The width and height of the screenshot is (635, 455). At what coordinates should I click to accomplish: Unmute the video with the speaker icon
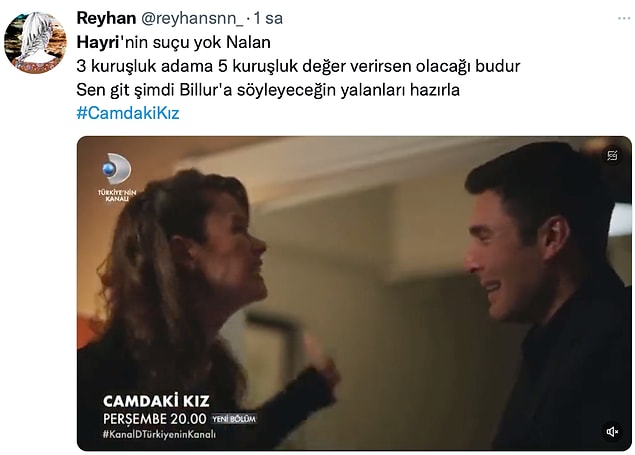coord(612,432)
